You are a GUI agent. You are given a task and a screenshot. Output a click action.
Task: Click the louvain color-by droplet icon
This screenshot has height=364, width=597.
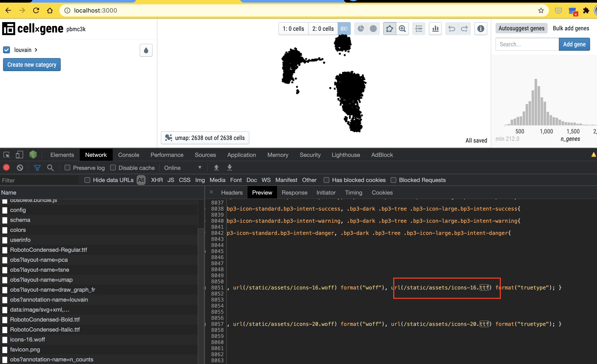pos(146,50)
